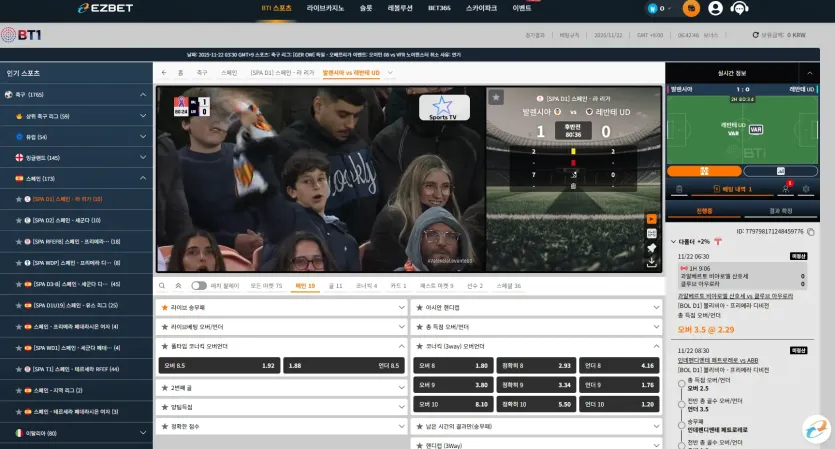The image size is (835, 449).
Task: Switch to the 골 11 markets tab
Action: (x=335, y=286)
